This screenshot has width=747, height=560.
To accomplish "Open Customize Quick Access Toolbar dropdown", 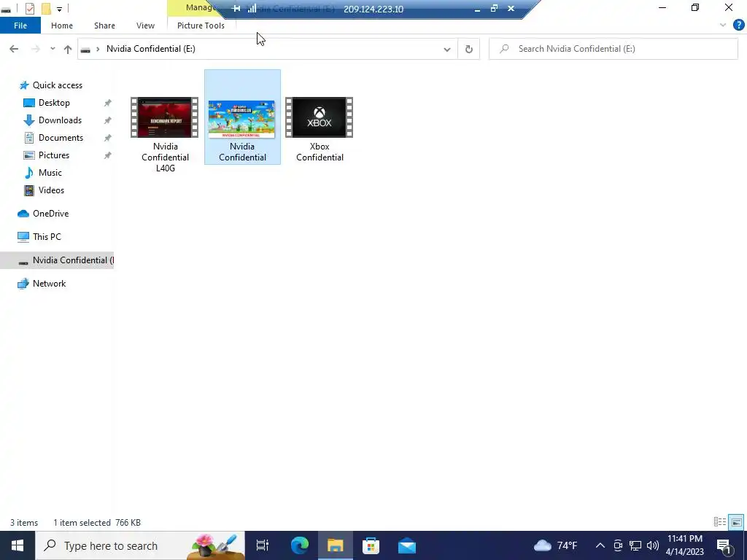I will pyautogui.click(x=60, y=9).
